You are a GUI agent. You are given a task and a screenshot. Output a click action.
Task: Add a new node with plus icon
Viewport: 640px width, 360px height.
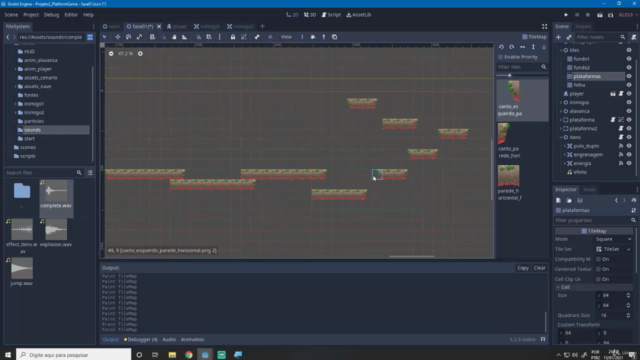point(558,37)
